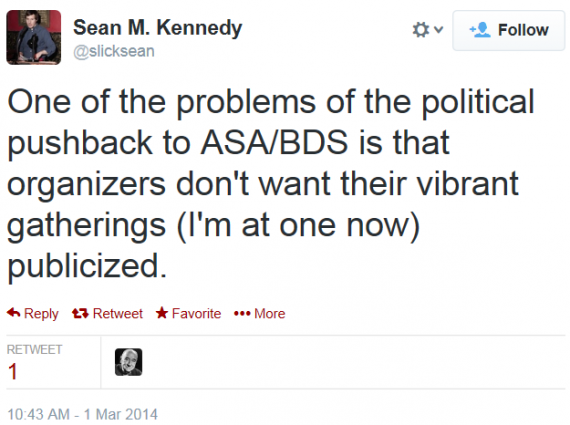Choose the Retweet text link
Screen dimensions: 570x425
point(118,313)
